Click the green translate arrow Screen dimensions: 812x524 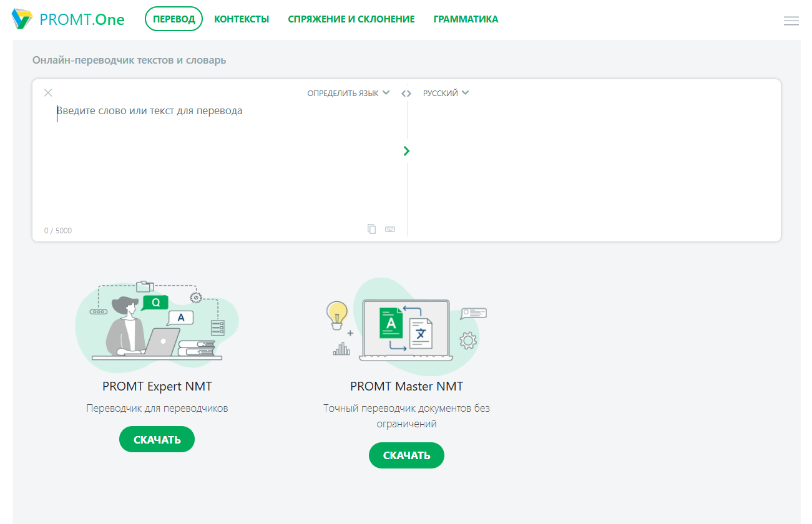[407, 151]
